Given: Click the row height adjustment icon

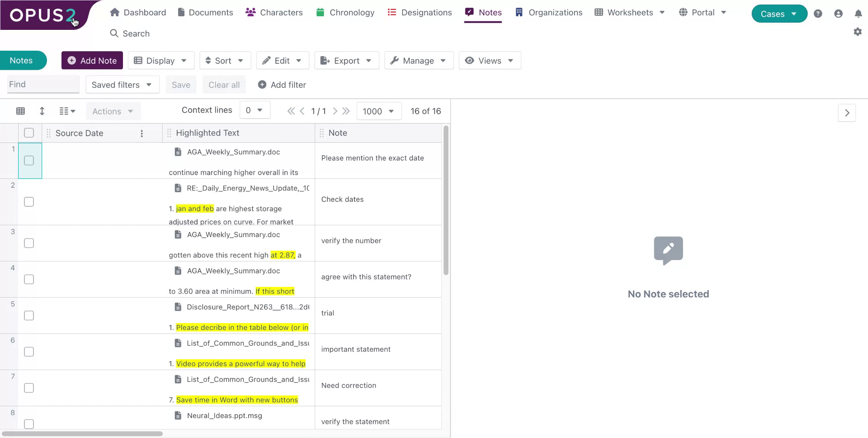Looking at the screenshot, I should click(x=42, y=111).
